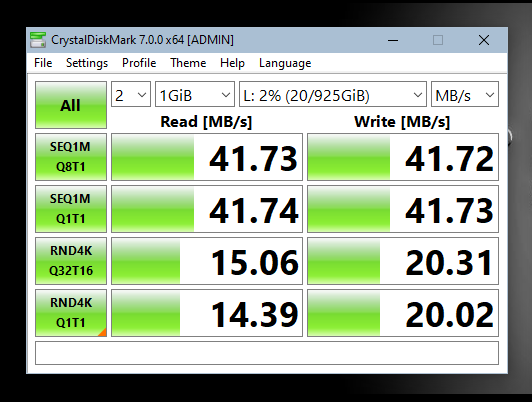532x402 pixels.
Task: Open the test count dropdown showing 2
Action: 131,94
